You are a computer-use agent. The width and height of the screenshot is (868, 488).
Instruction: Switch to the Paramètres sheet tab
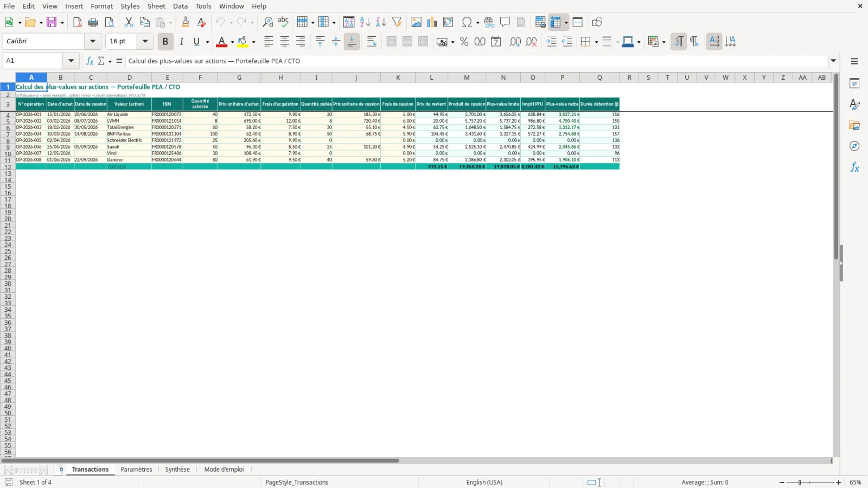(136, 470)
